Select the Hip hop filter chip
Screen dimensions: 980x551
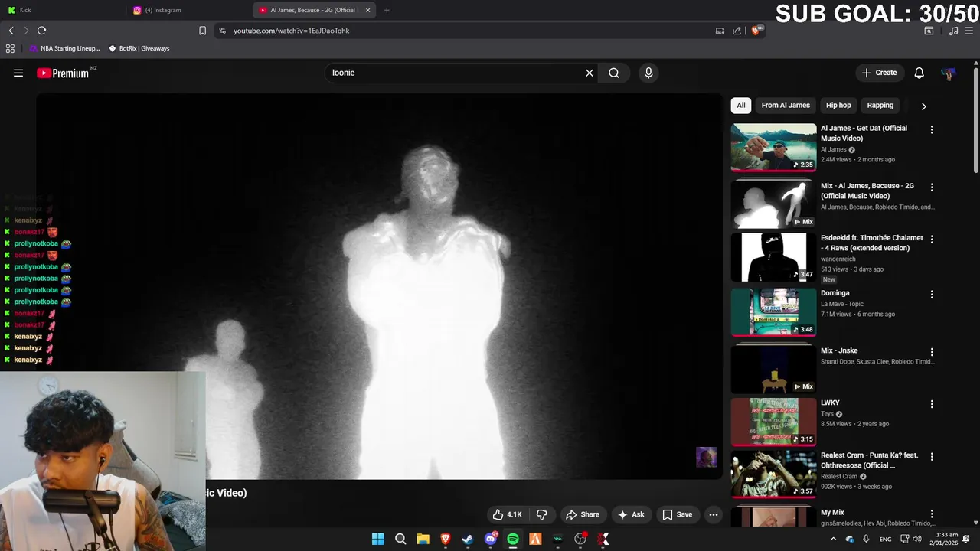pos(838,106)
